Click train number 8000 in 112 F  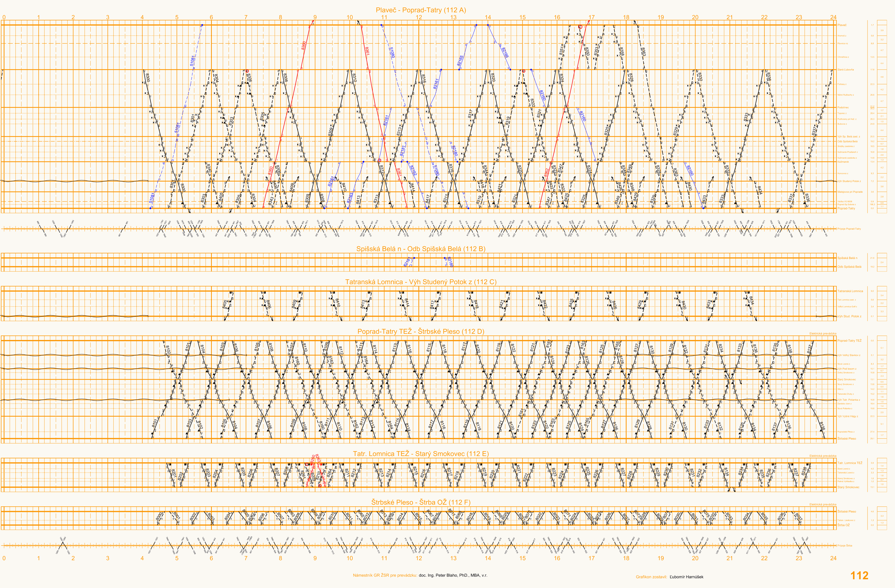click(159, 516)
